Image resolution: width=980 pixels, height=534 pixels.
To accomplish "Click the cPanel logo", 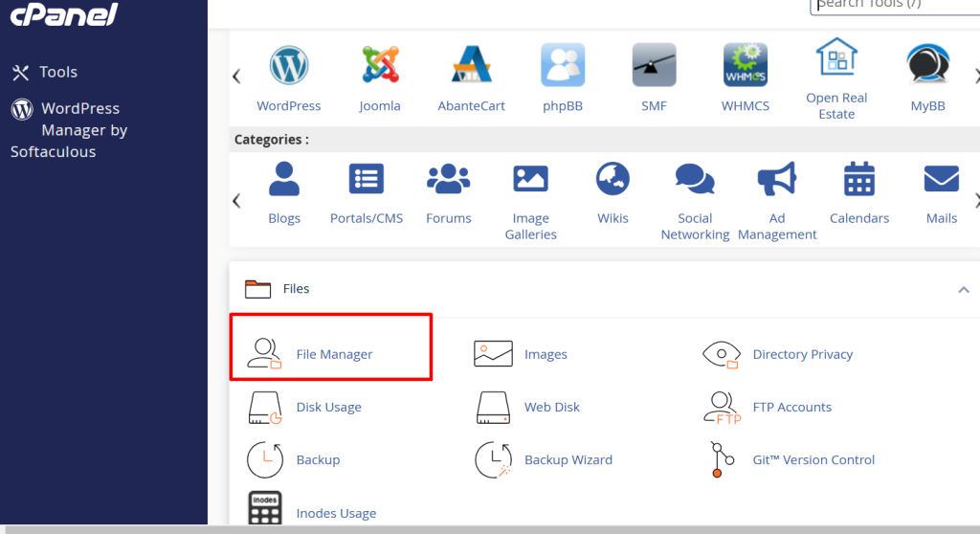I will pos(64,14).
